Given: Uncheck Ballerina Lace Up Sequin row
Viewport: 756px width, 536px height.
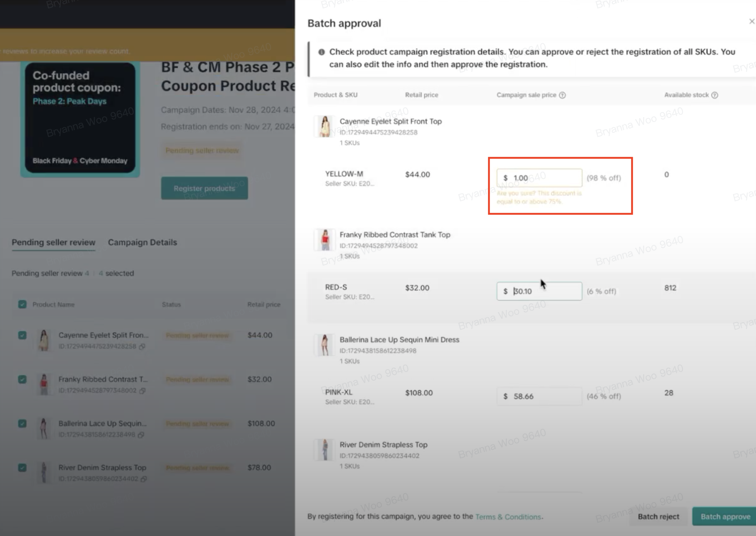Looking at the screenshot, I should pyautogui.click(x=22, y=424).
